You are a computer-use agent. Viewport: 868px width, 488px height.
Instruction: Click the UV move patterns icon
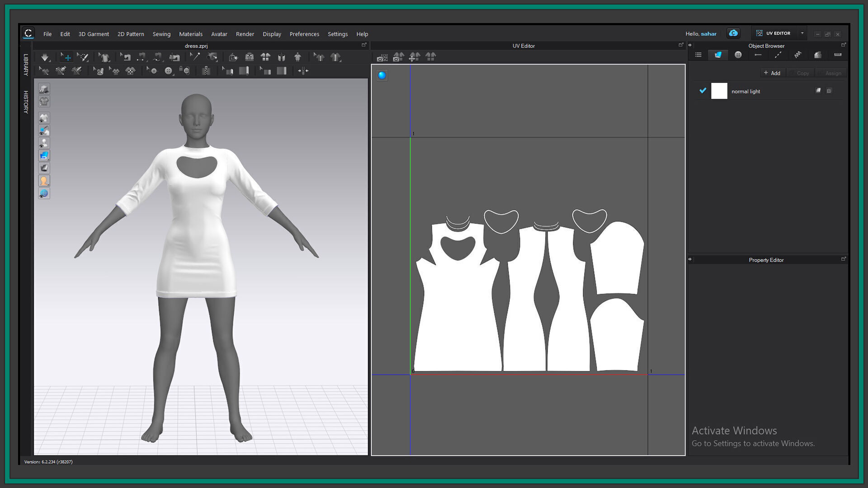coord(415,57)
